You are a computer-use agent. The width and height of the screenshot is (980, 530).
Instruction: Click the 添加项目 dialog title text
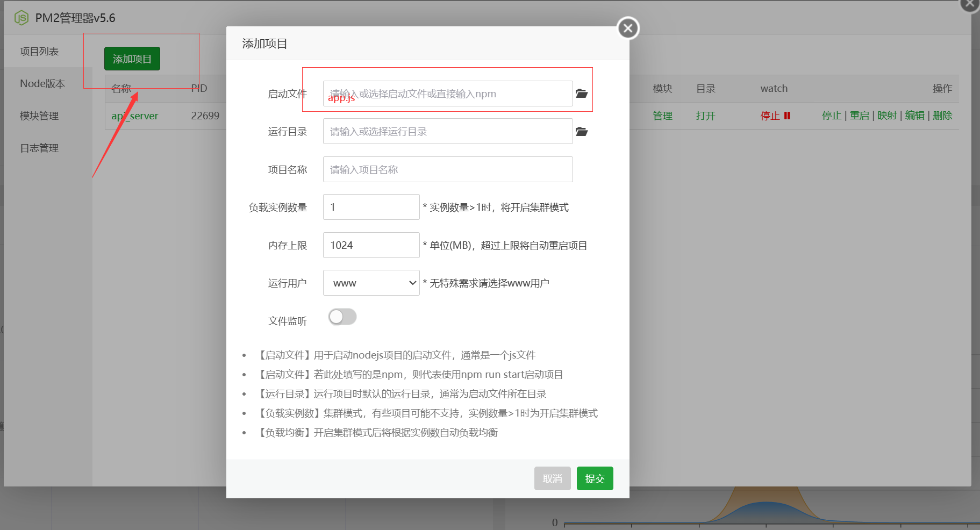[264, 44]
